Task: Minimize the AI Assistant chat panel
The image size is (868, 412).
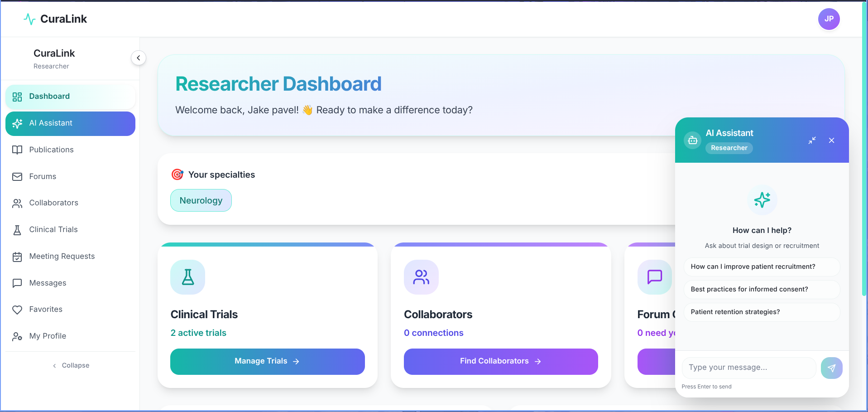Action: click(x=812, y=141)
